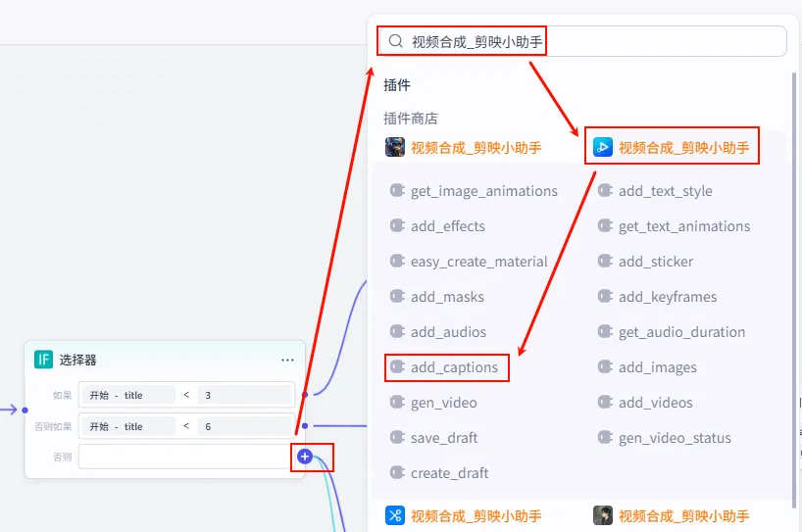This screenshot has width=802, height=532.
Task: Click the add_captions plug icon
Action: pos(397,366)
